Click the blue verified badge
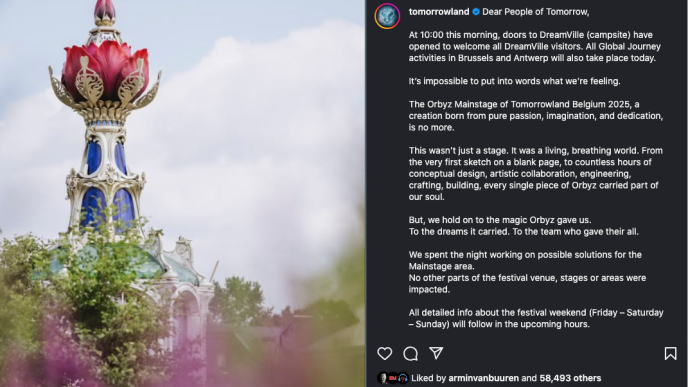688x387 pixels. [x=476, y=12]
